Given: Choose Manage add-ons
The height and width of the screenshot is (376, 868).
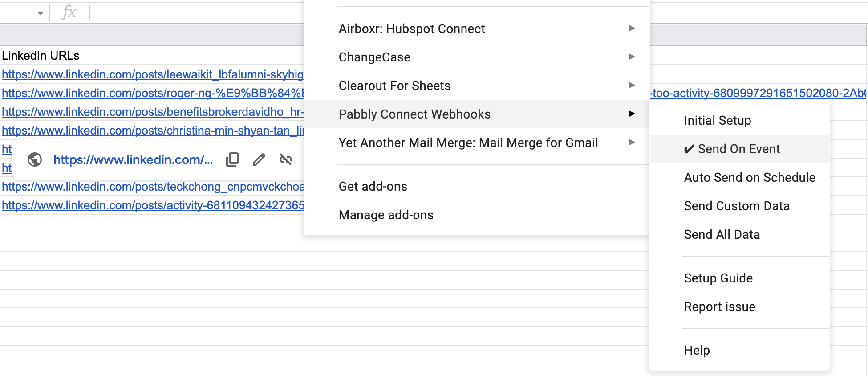Looking at the screenshot, I should point(476,215).
